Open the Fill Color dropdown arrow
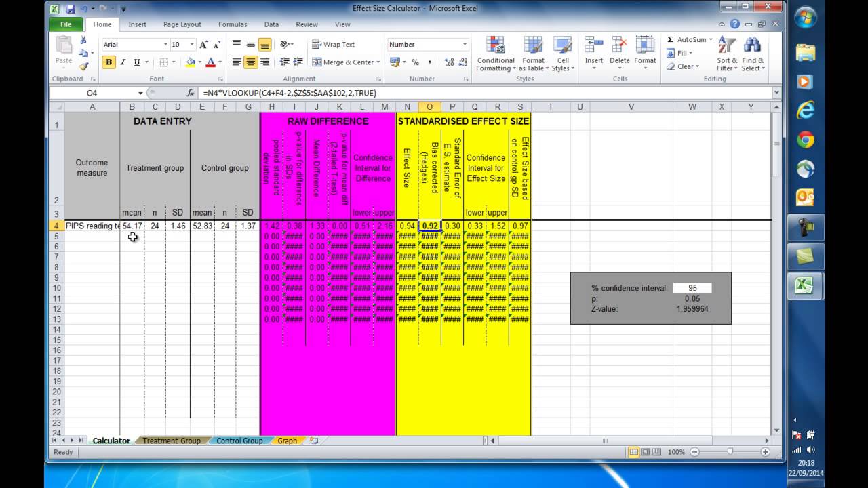Image resolution: width=868 pixels, height=488 pixels. click(199, 62)
